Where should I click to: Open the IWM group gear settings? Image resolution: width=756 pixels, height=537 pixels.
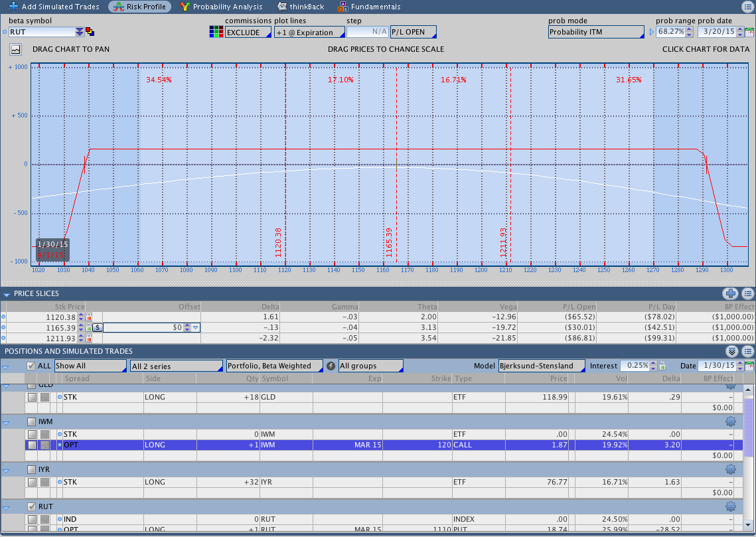pos(731,422)
